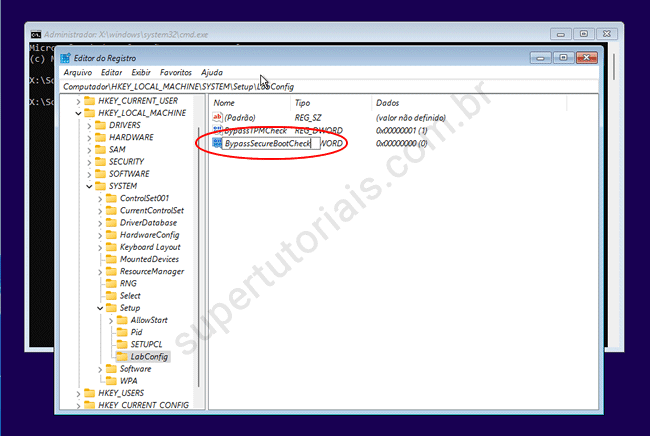Expand the ControlSet001 key
This screenshot has height=436, width=650.
pos(100,198)
